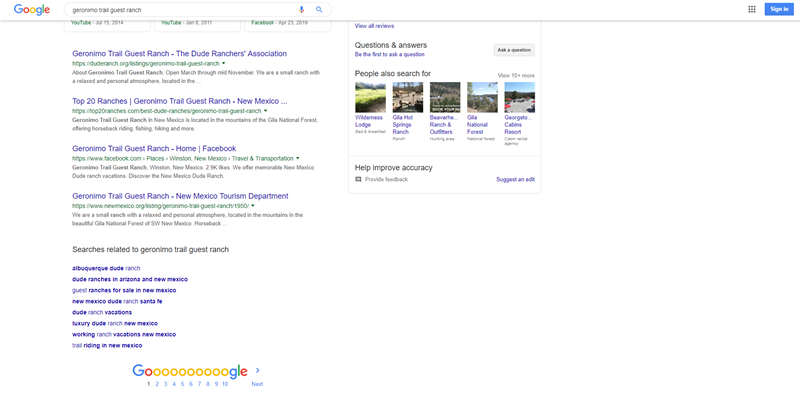Click the Next page text link
The width and height of the screenshot is (800, 398).
[x=257, y=384]
